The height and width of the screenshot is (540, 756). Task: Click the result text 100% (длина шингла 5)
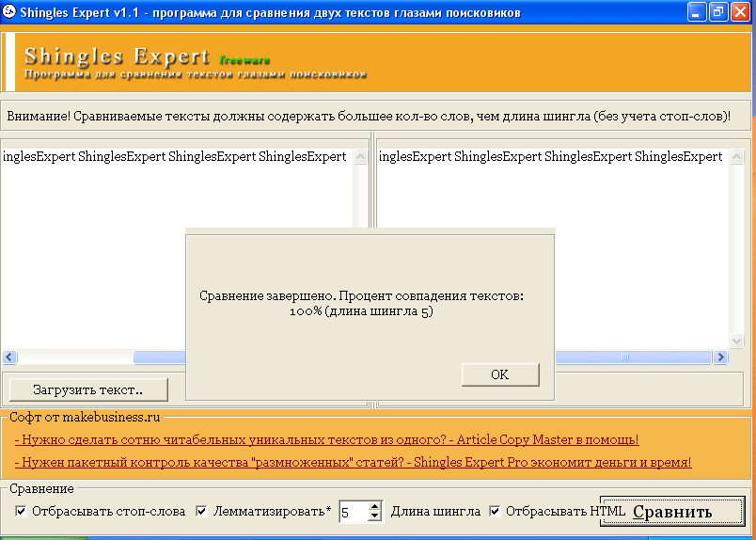361,311
